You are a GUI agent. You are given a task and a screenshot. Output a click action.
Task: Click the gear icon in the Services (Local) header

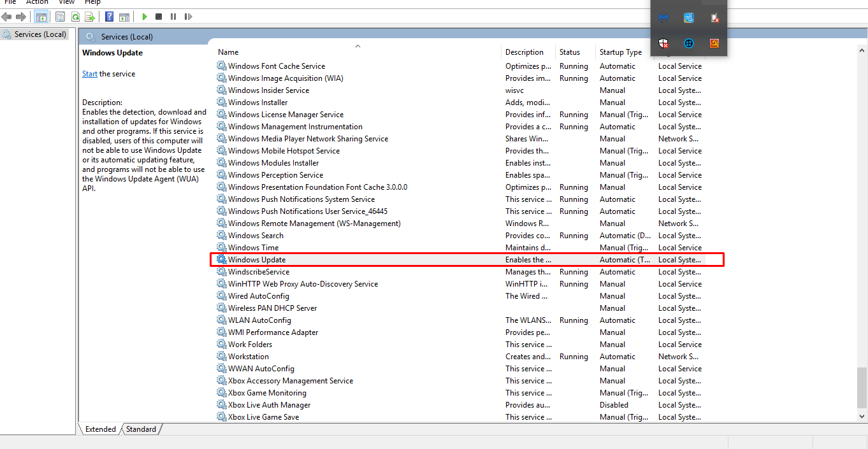tap(90, 37)
